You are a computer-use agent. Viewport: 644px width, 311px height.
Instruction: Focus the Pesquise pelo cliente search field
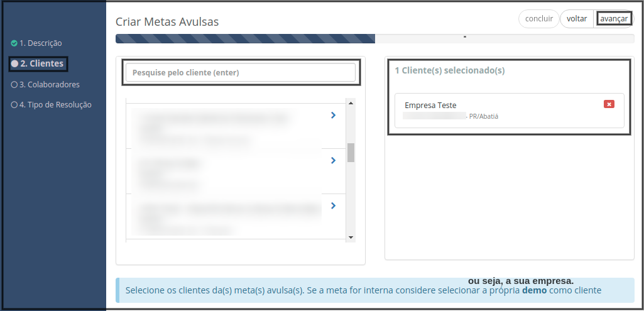[241, 73]
